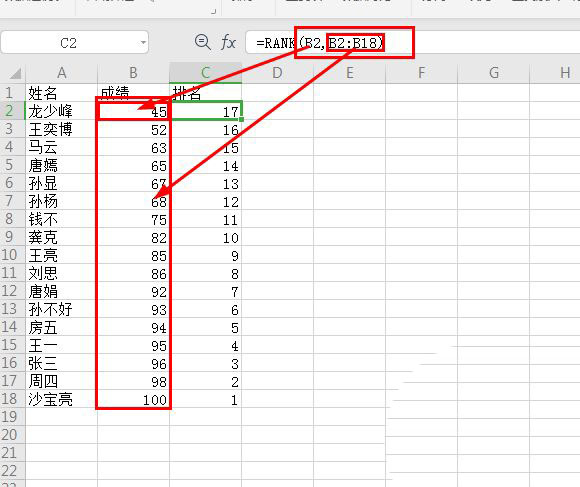Viewport: 580px width, 487px height.
Task: Select column B header
Action: click(133, 73)
